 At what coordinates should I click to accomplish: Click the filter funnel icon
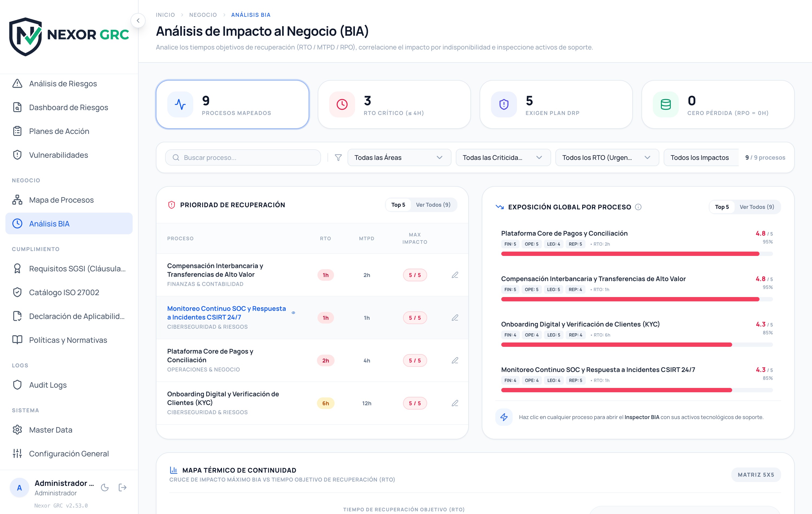(338, 157)
